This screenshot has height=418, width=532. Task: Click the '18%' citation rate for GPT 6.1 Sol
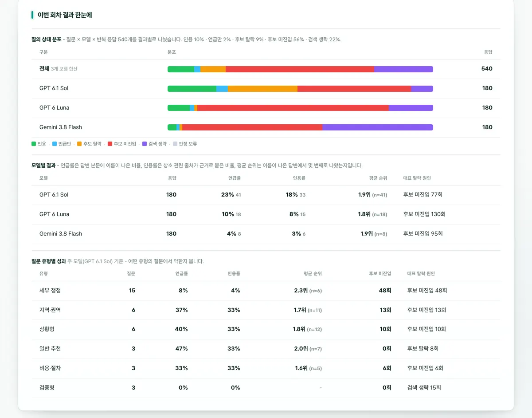pyautogui.click(x=292, y=195)
